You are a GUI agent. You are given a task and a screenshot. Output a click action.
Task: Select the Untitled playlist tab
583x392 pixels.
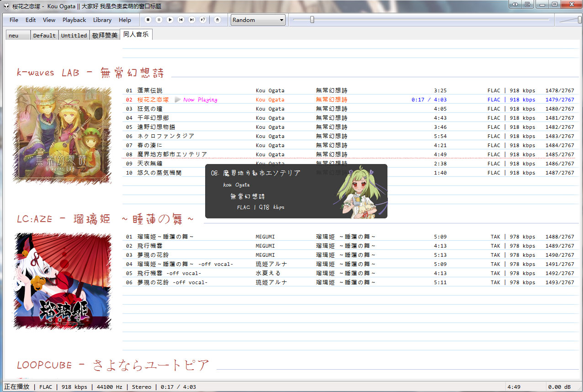tap(74, 35)
